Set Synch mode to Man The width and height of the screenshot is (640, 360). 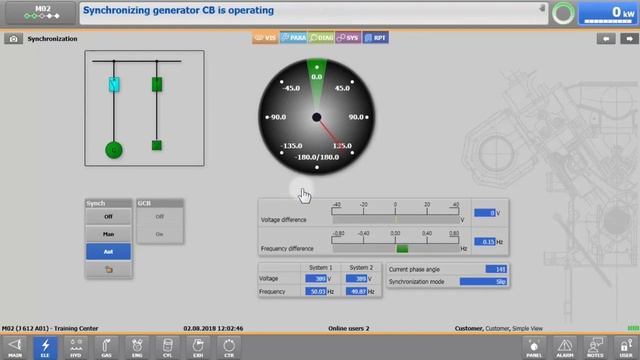point(109,234)
